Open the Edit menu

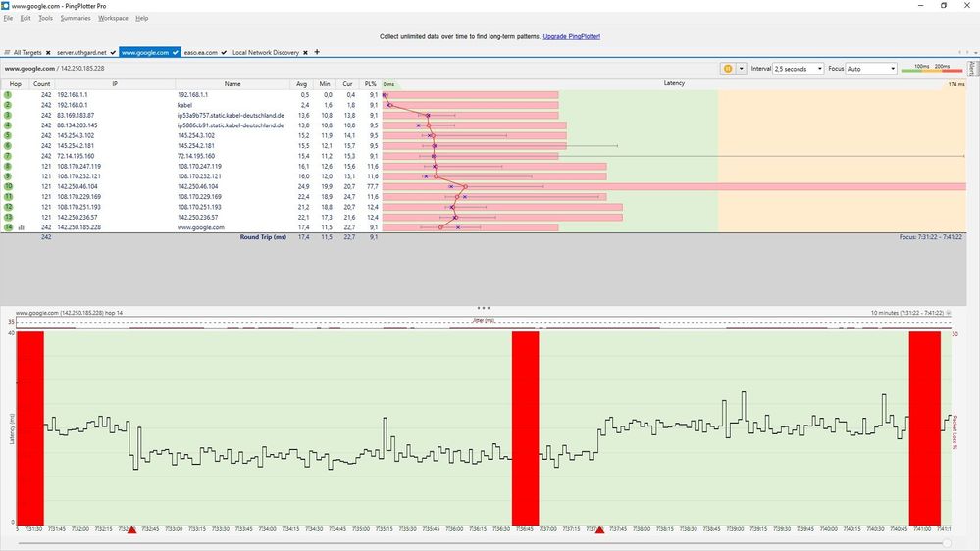(x=26, y=18)
